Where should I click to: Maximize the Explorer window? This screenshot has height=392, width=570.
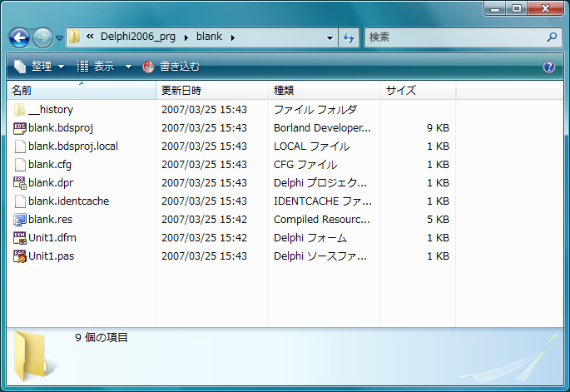[x=516, y=8]
